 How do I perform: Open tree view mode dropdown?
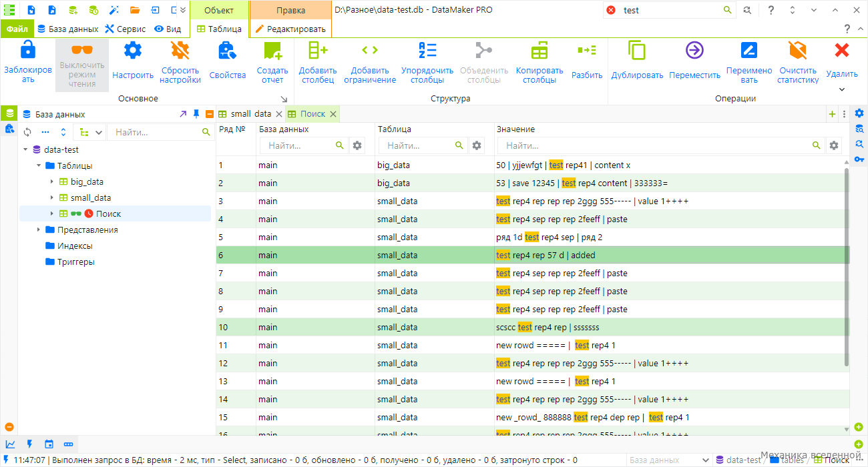click(x=90, y=132)
